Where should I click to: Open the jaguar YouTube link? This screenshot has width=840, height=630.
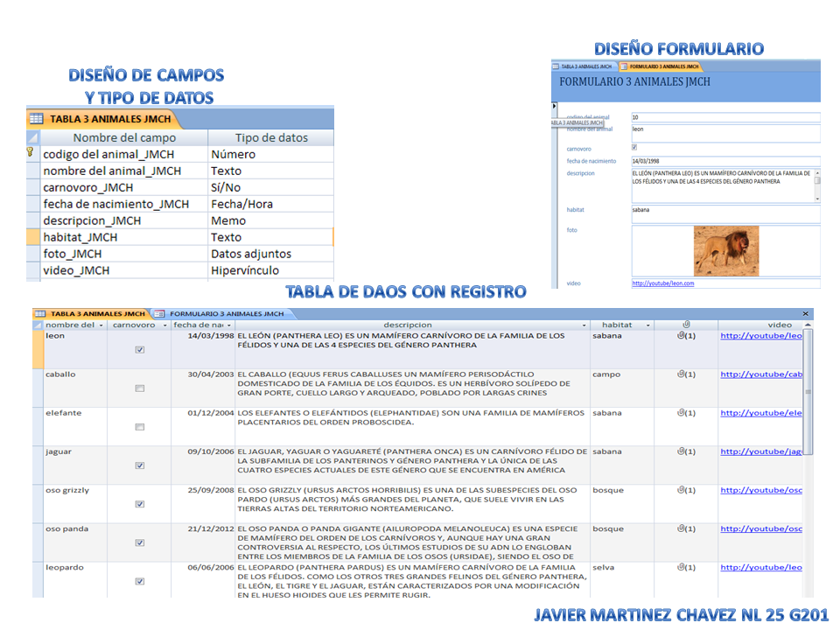[x=760, y=451]
